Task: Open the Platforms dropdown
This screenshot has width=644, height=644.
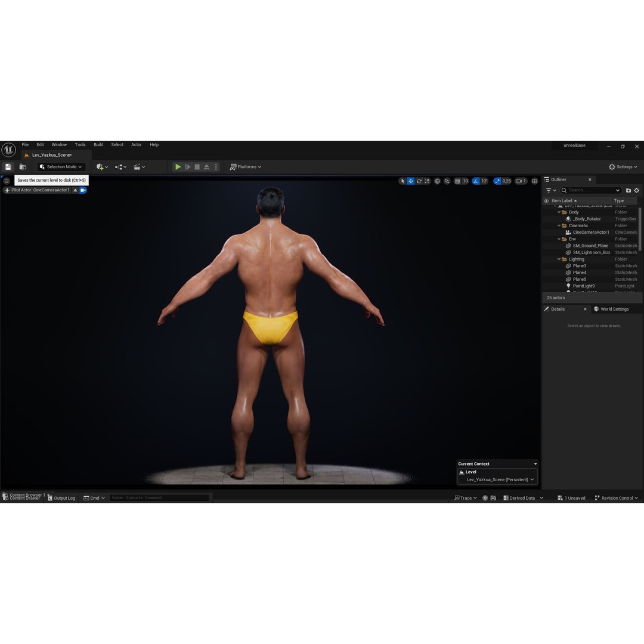Action: (x=245, y=167)
